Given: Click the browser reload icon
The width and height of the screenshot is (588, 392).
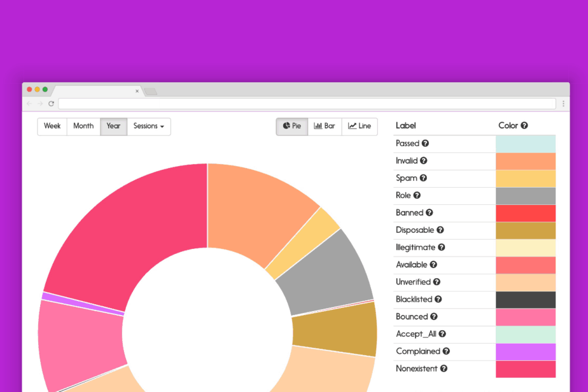Looking at the screenshot, I should tap(52, 104).
